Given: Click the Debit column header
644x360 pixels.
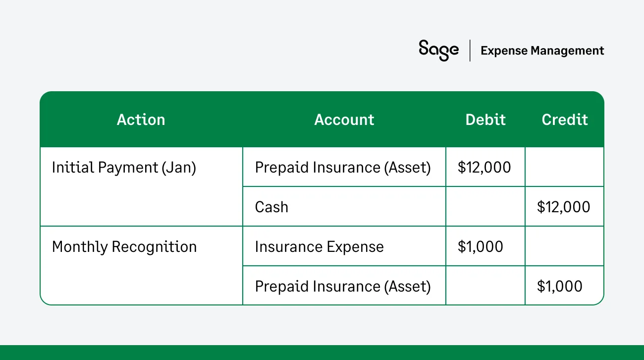Looking at the screenshot, I should (485, 120).
